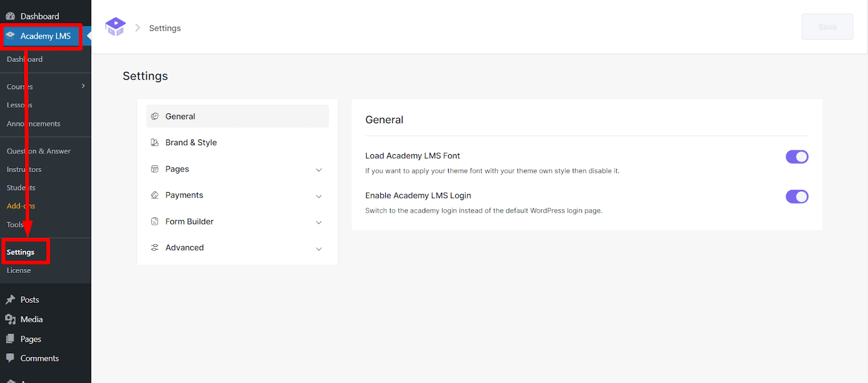The height and width of the screenshot is (383, 868).
Task: Expand the Form Builder chevron
Action: coord(319,222)
